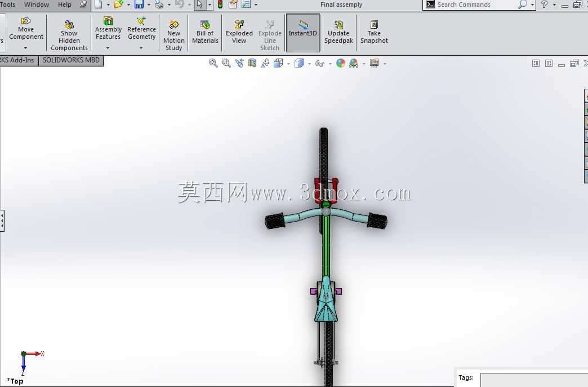
Task: Open the Tools menu
Action: pos(7,4)
